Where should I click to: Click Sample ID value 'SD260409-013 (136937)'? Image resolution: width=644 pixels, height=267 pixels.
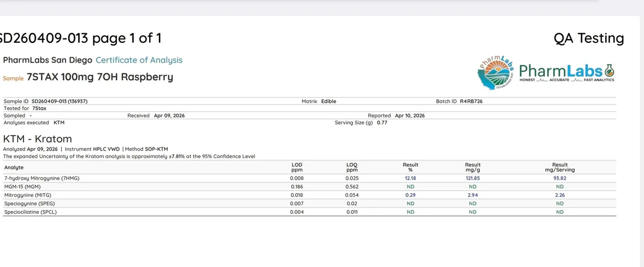60,101
